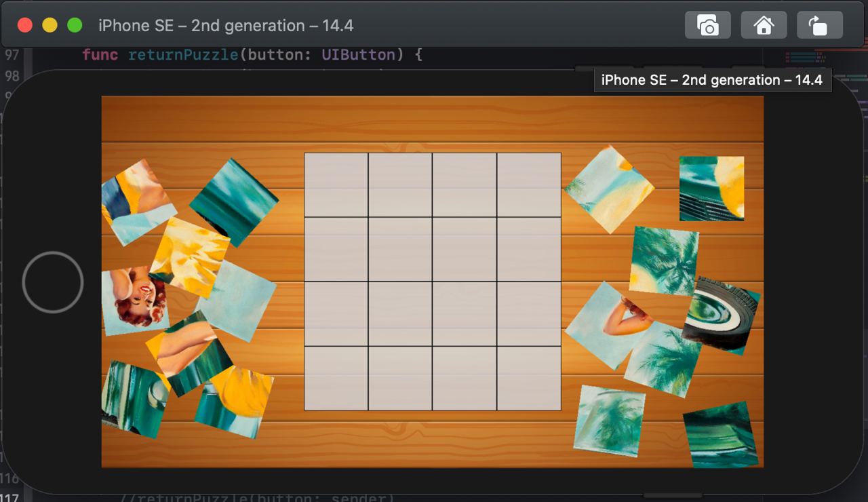Click the simulator Rotate device icon
868x502 pixels.
[x=819, y=26]
